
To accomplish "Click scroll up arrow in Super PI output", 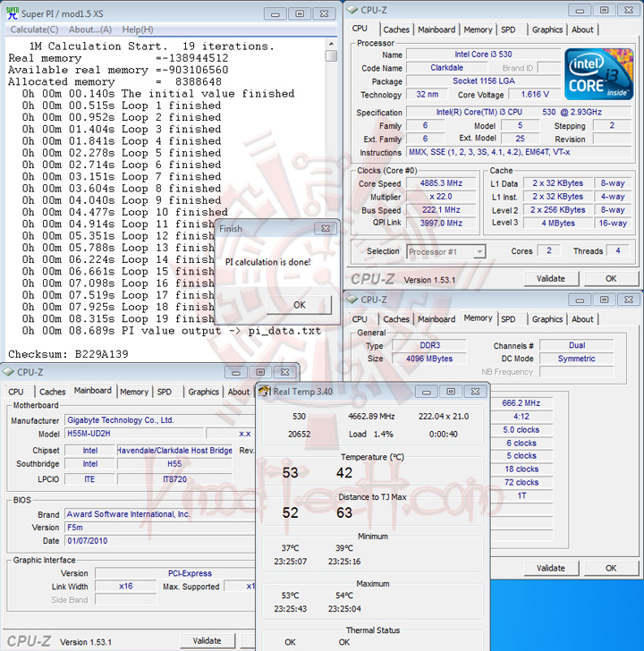I will tap(331, 44).
